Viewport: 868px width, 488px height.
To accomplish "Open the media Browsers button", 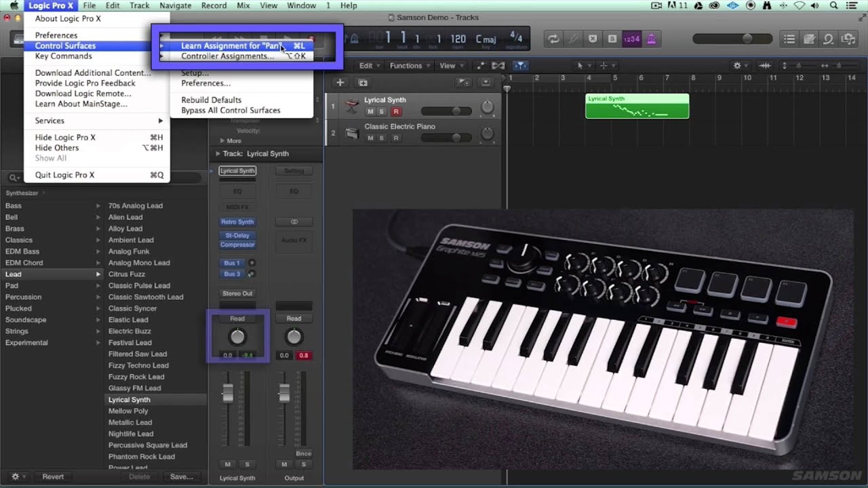I will point(848,39).
